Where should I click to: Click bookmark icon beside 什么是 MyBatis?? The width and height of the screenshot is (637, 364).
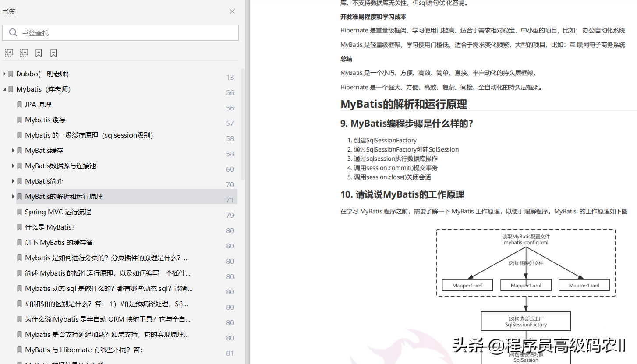19,227
